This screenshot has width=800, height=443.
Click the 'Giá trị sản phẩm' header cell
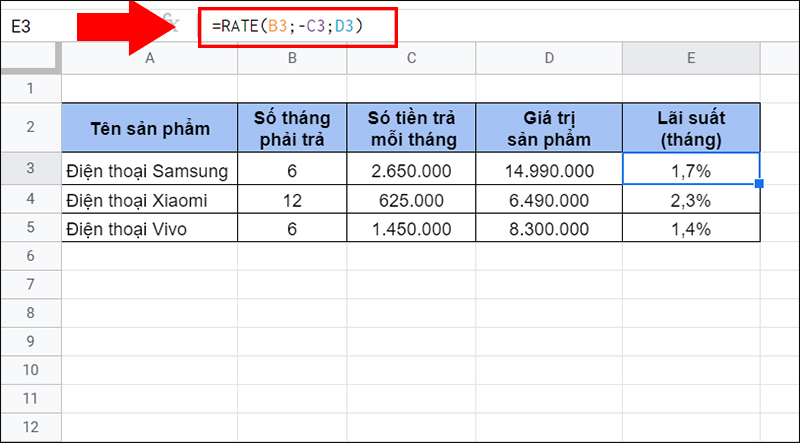[x=549, y=127]
